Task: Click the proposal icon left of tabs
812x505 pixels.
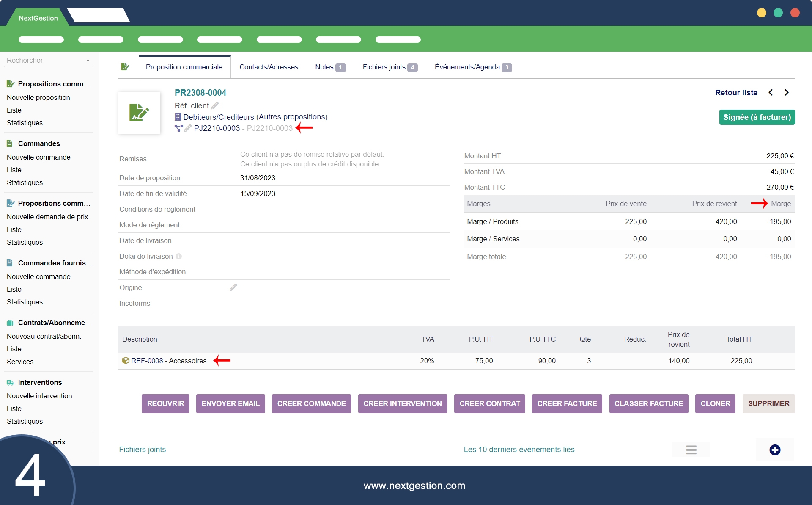Action: point(125,67)
